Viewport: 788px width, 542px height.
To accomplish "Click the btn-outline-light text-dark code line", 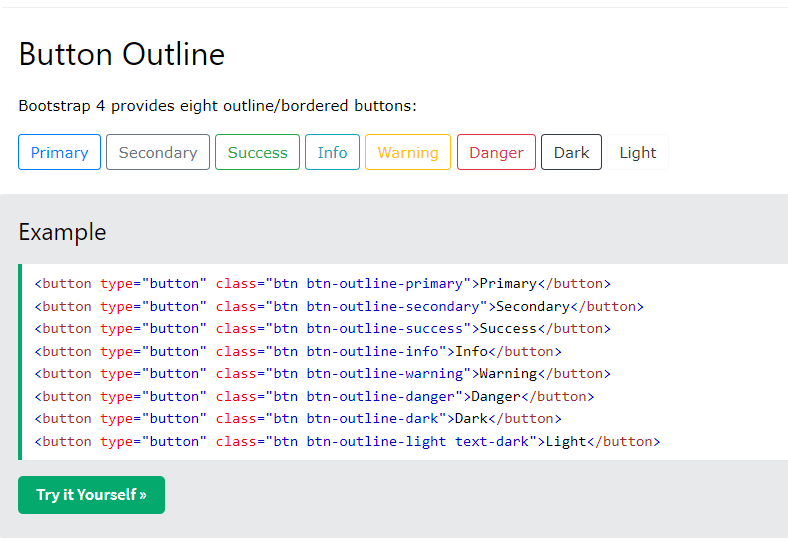I will [x=347, y=441].
